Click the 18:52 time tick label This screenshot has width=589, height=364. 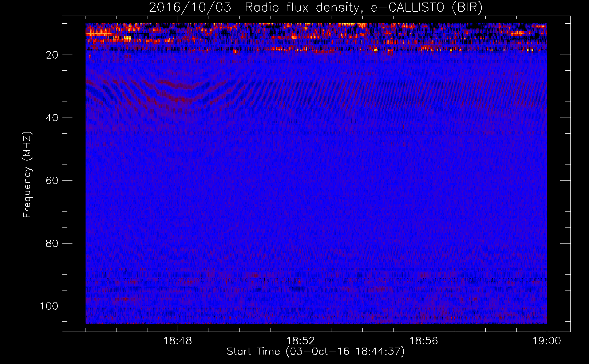click(x=301, y=341)
